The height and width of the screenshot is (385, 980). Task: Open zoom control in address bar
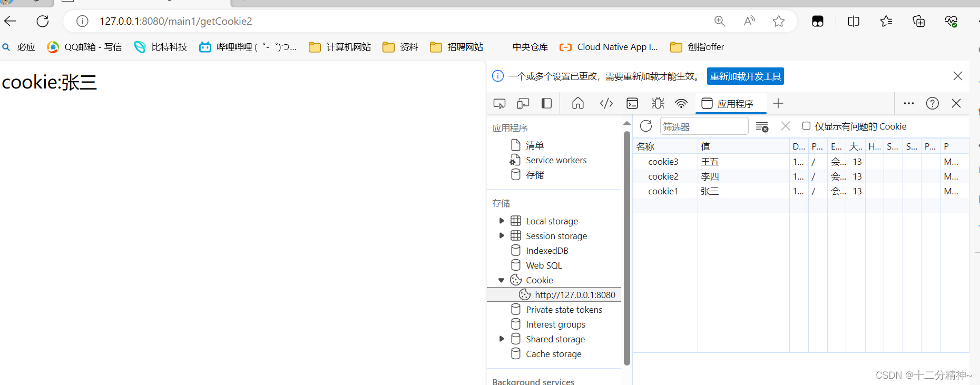[720, 21]
